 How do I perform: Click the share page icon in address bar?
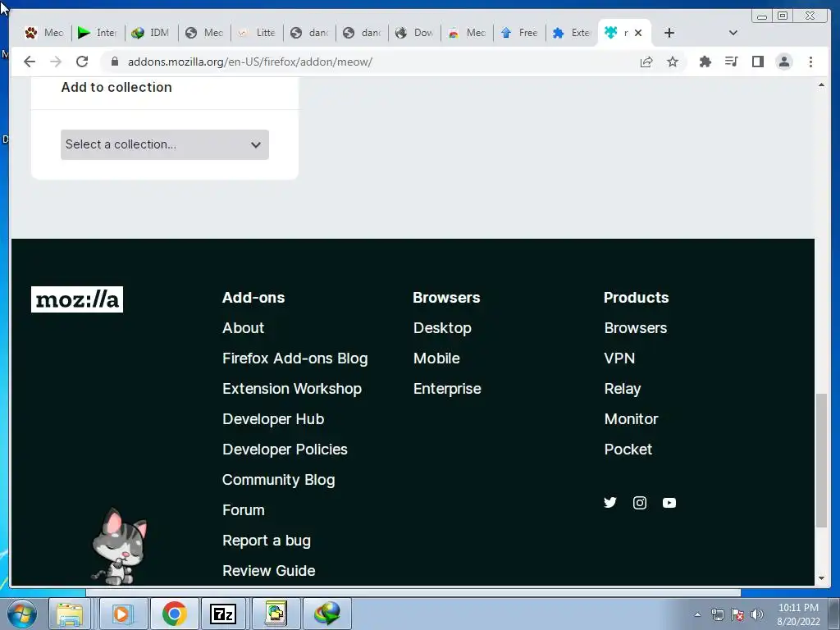coord(646,62)
